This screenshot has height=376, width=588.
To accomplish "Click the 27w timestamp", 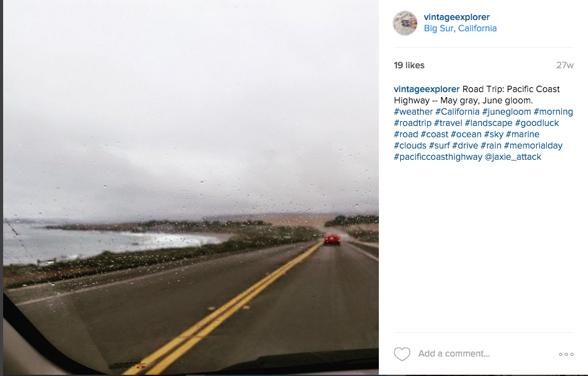I will click(565, 65).
